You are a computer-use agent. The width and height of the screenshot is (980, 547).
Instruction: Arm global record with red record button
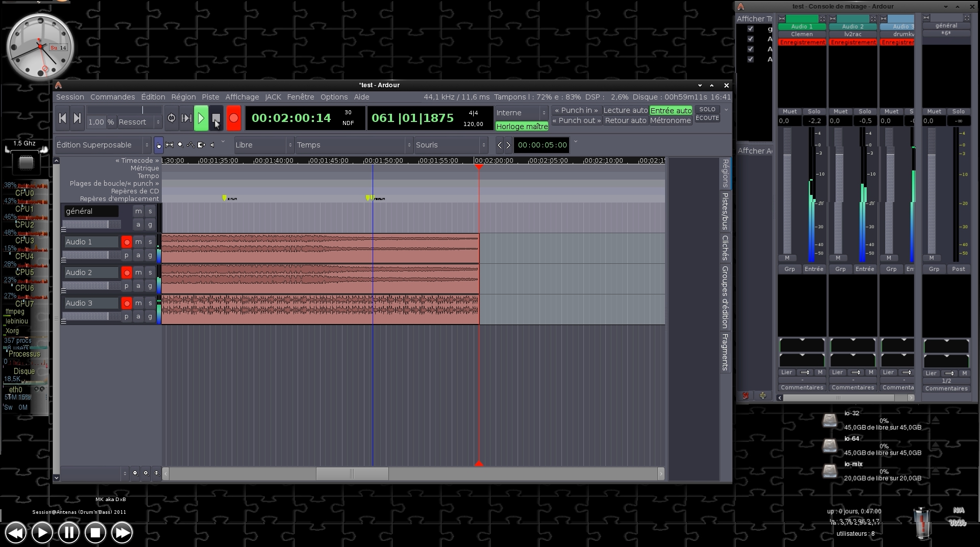click(x=233, y=118)
